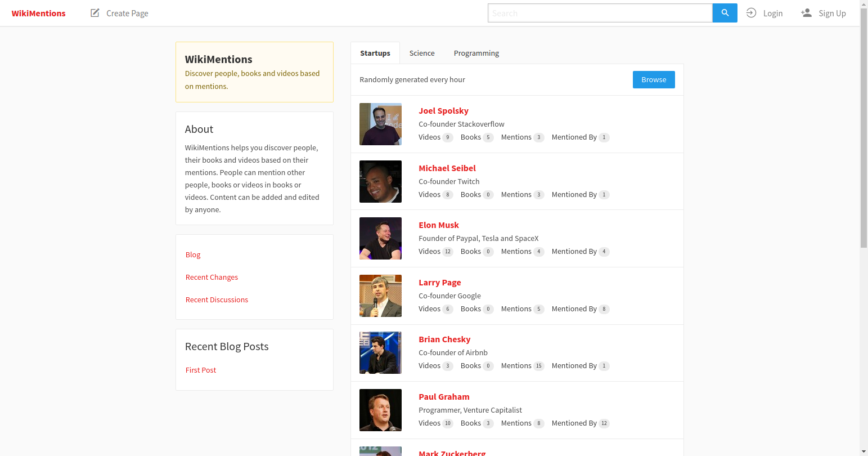
Task: Switch to the Science tab
Action: [422, 52]
